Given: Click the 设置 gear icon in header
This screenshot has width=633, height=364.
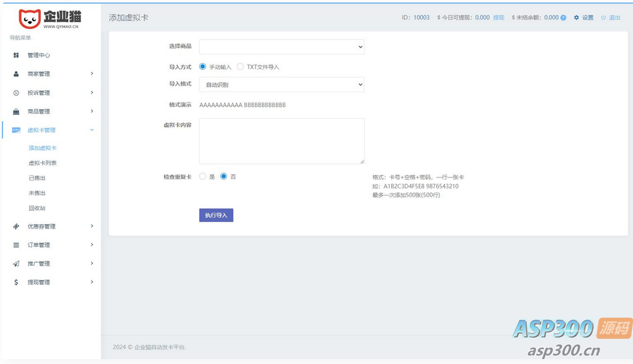Looking at the screenshot, I should point(577,18).
